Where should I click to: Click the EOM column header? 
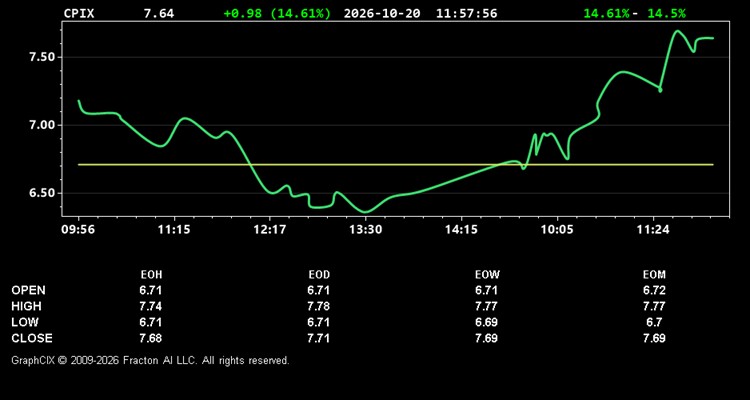click(x=654, y=275)
